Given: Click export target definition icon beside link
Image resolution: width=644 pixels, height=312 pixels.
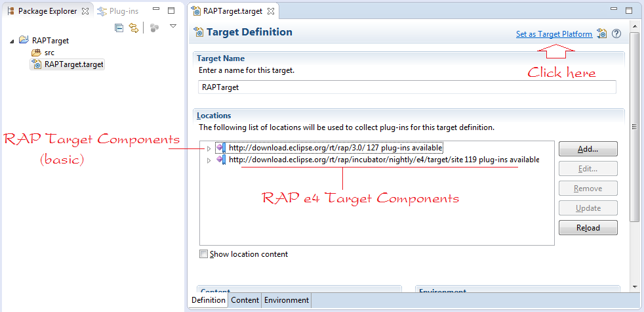Looking at the screenshot, I should pyautogui.click(x=602, y=33).
